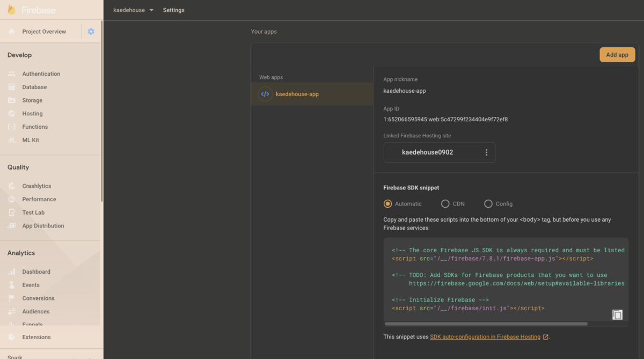Viewport: 644px width, 359px height.
Task: Click the App Distribution icon
Action: pos(12,226)
